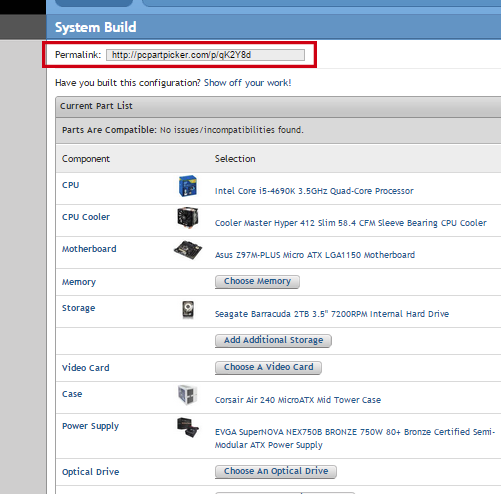501x494 pixels.
Task: Click the EVGA power supply image
Action: [x=188, y=427]
